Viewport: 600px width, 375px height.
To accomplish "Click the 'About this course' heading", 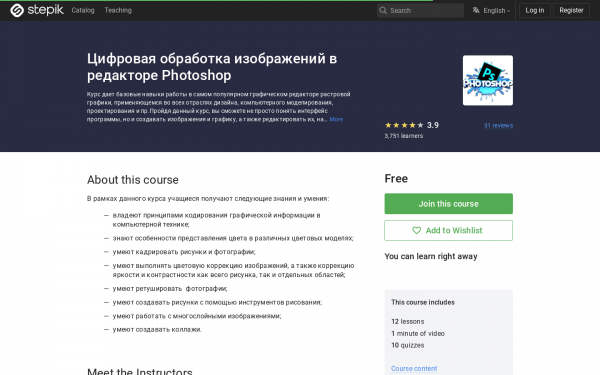I will point(133,180).
